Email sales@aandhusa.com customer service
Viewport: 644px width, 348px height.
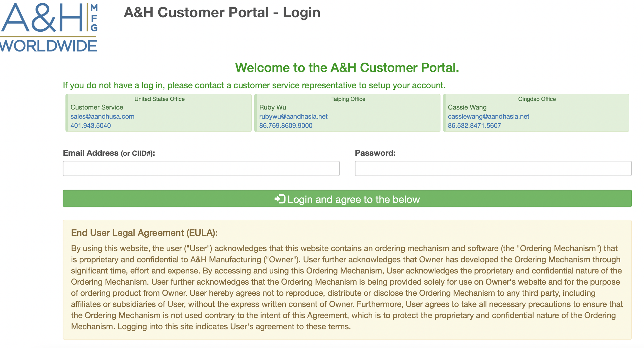(102, 116)
